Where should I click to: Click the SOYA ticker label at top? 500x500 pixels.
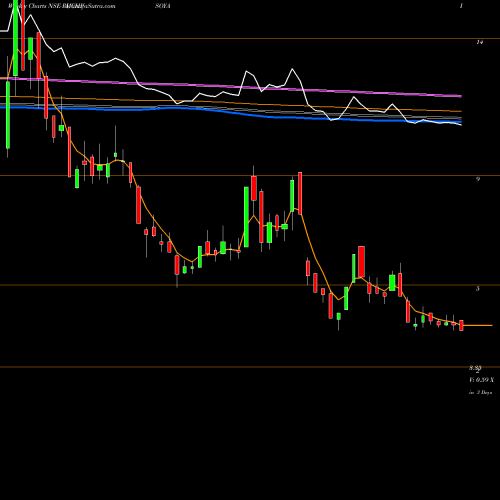click(x=163, y=6)
